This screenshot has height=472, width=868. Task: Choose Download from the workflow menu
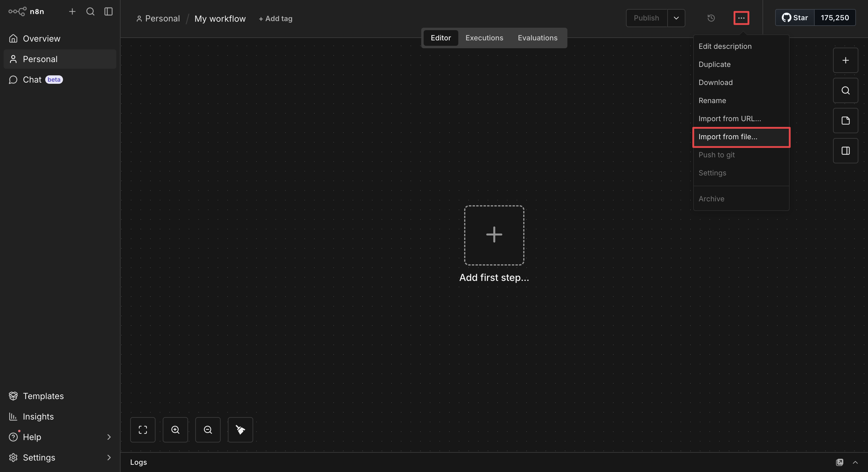(x=715, y=83)
